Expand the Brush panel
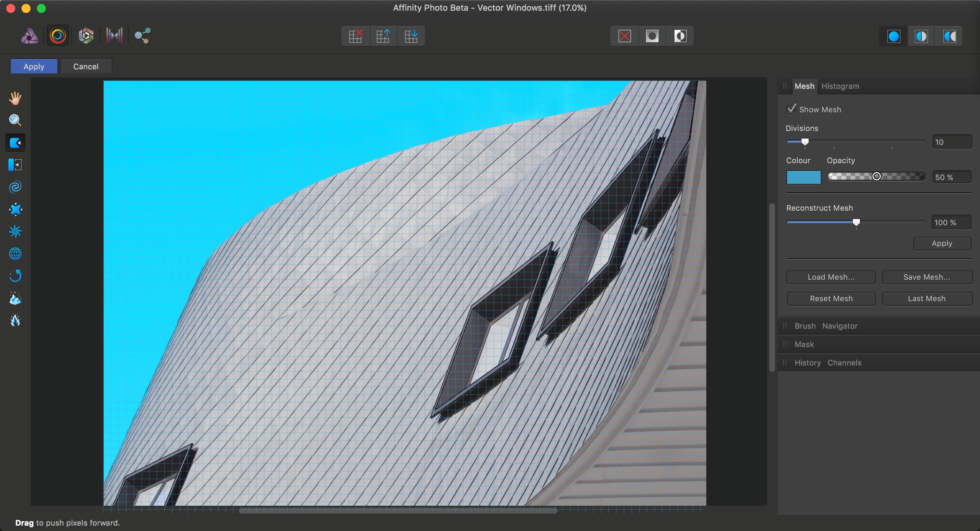The width and height of the screenshot is (980, 531). click(805, 326)
